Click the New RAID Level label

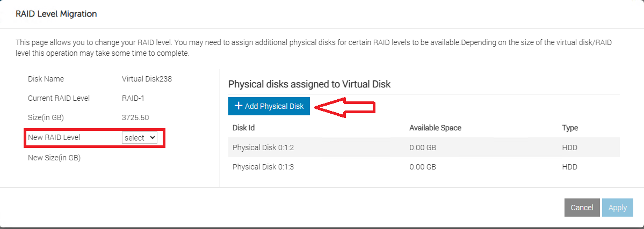[54, 137]
